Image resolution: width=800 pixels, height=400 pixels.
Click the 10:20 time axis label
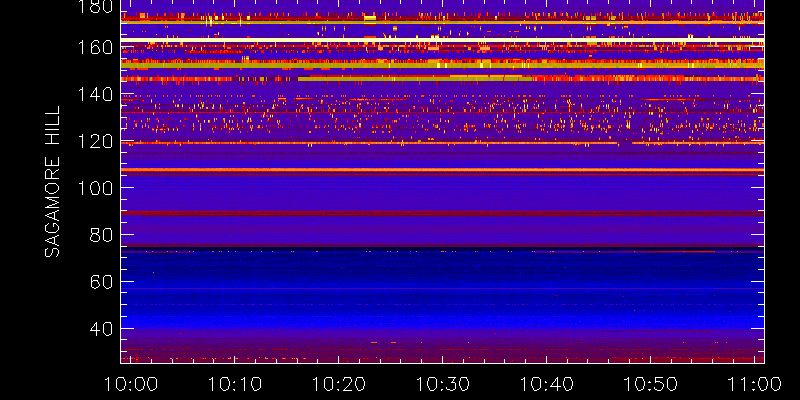[338, 384]
